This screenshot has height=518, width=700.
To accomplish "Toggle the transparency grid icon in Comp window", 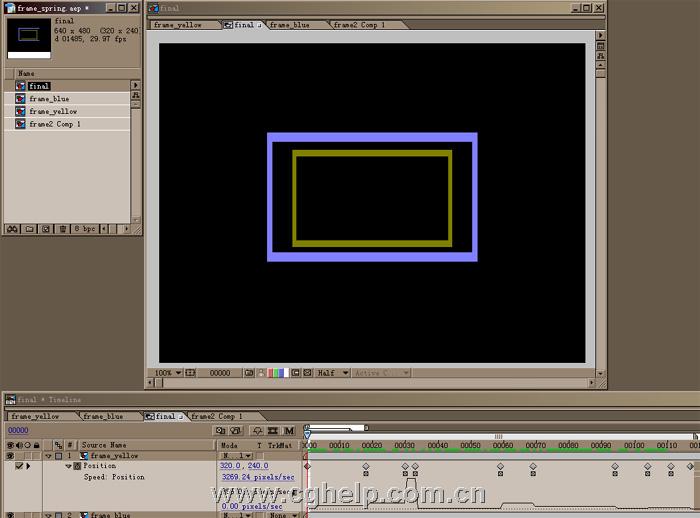I will click(x=308, y=373).
